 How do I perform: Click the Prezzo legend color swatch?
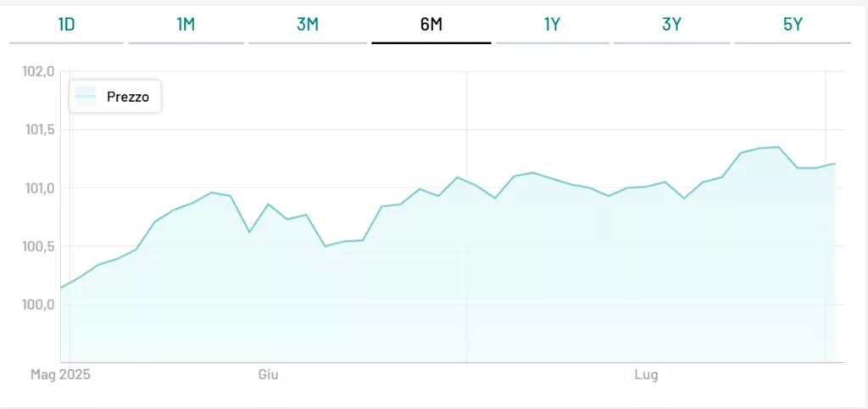[86, 97]
